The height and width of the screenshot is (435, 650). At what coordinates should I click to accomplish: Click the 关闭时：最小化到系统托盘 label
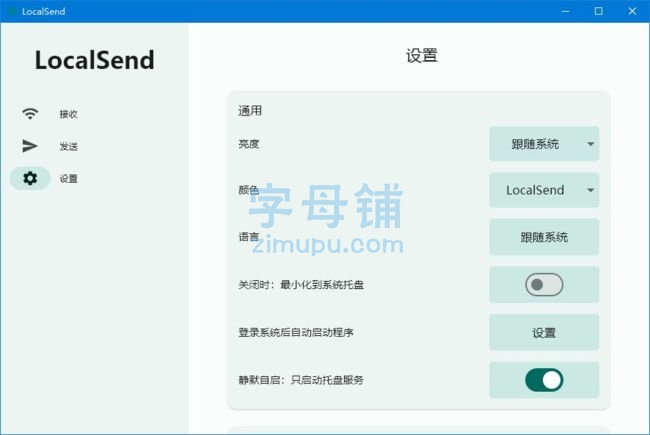[301, 285]
